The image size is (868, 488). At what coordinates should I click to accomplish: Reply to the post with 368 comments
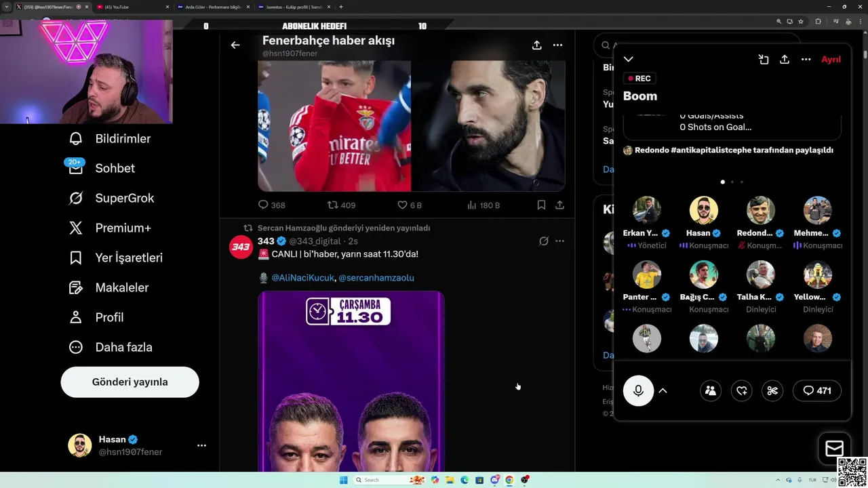[x=271, y=205]
